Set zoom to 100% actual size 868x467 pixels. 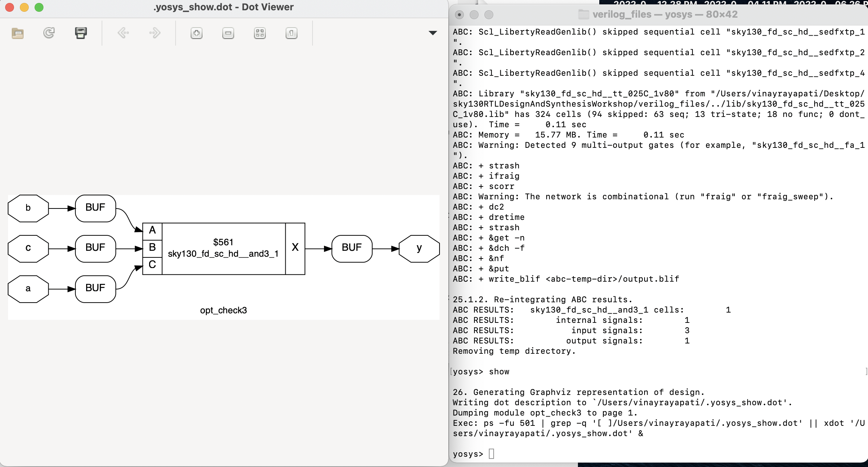(x=291, y=33)
